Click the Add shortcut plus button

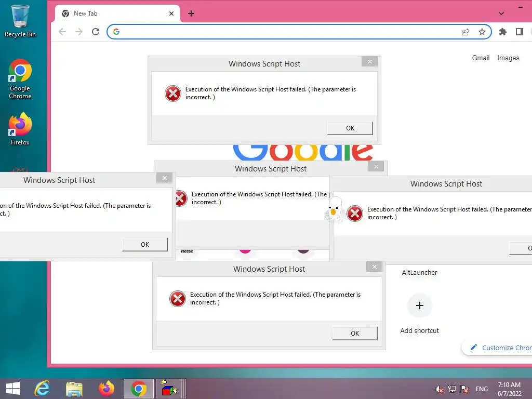point(420,305)
